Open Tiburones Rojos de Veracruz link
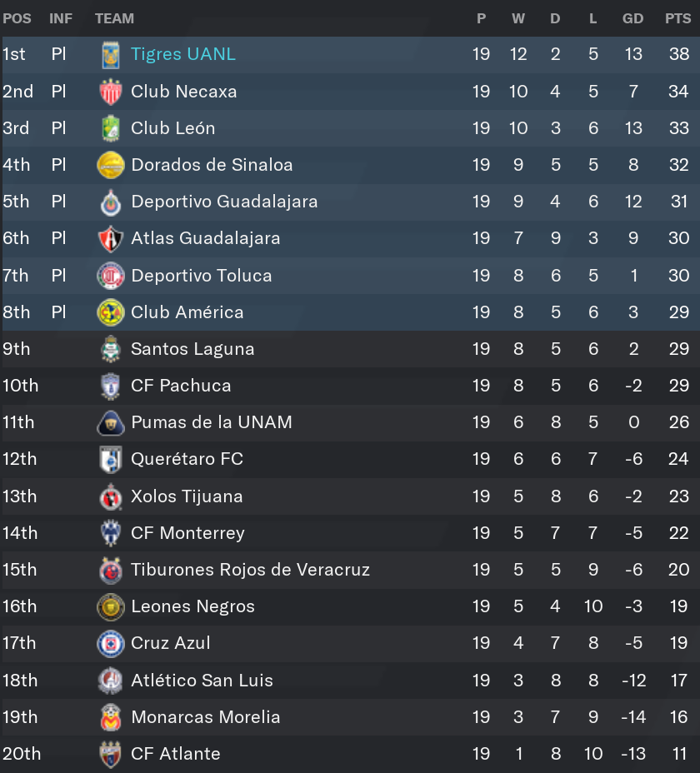 250,570
